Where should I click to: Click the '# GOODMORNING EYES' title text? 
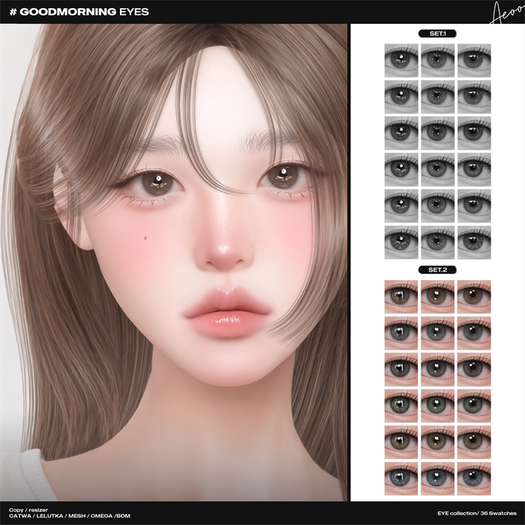[x=80, y=12]
